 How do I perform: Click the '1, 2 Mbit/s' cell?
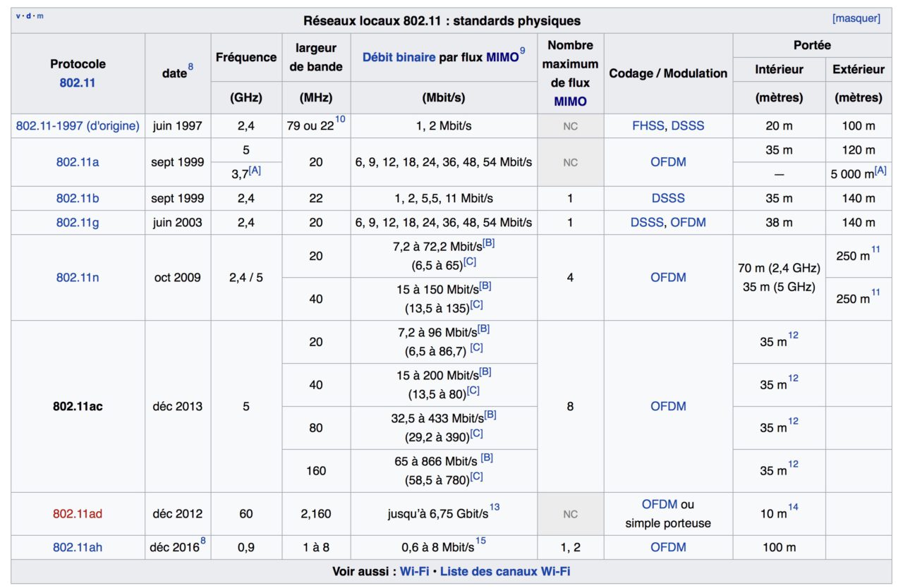pyautogui.click(x=444, y=126)
